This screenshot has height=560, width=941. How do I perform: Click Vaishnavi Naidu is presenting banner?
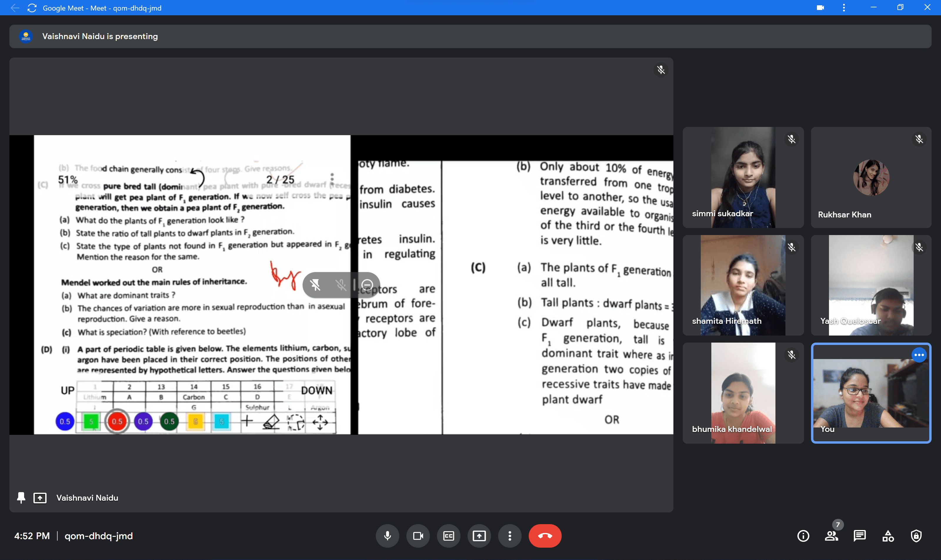470,36
